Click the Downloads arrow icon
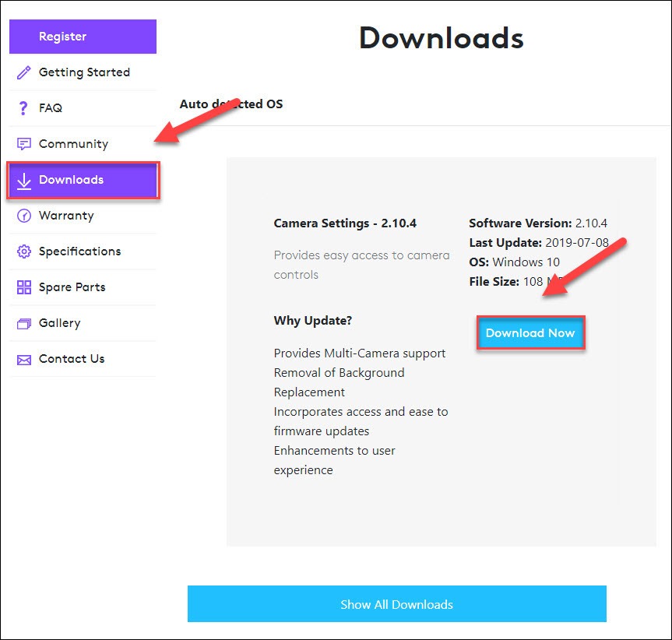Image resolution: width=672 pixels, height=640 pixels. (x=24, y=181)
